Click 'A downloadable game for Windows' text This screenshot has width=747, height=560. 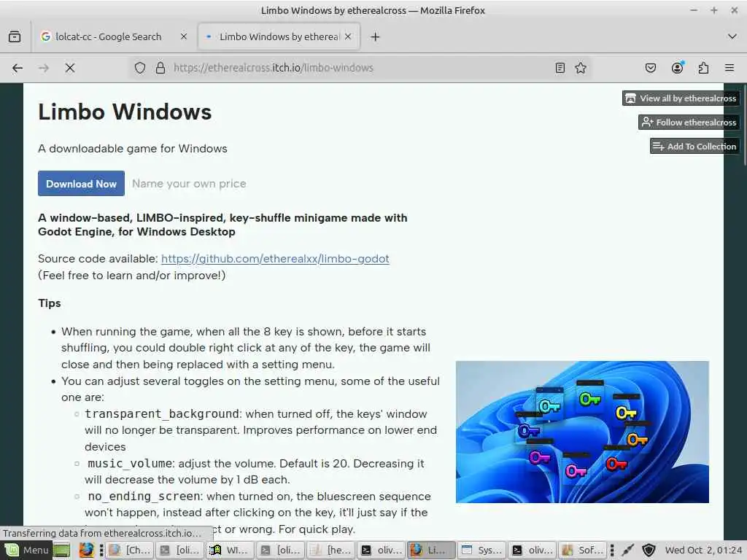(x=133, y=149)
